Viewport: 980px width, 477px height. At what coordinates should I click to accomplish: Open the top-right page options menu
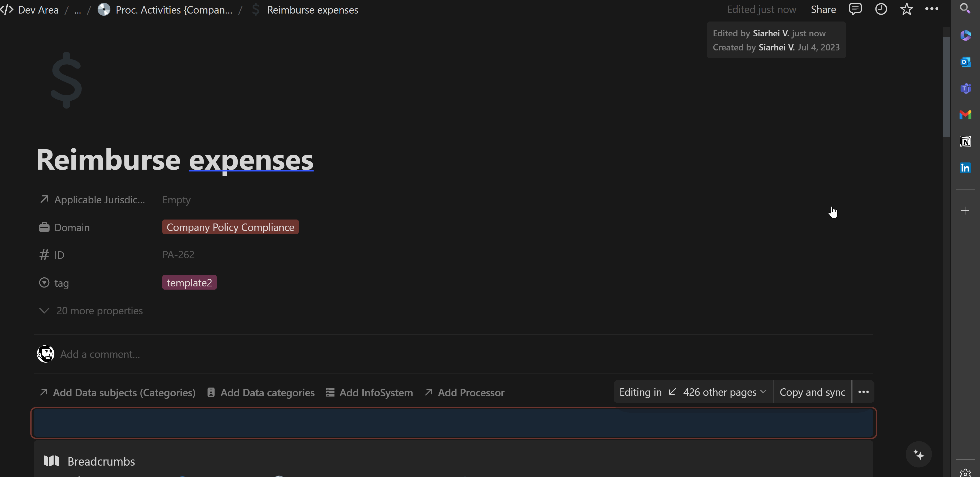pos(932,9)
